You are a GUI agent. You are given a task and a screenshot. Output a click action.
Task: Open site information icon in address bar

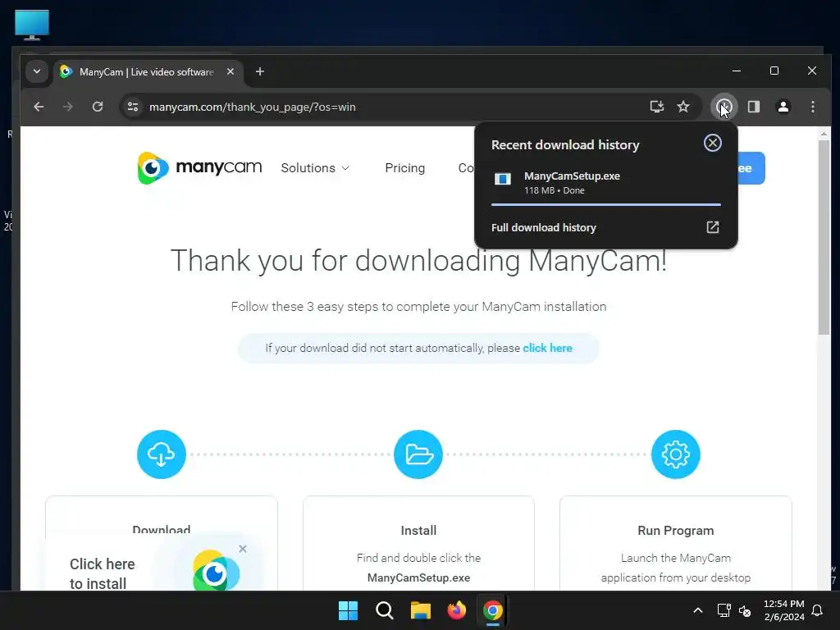click(133, 107)
